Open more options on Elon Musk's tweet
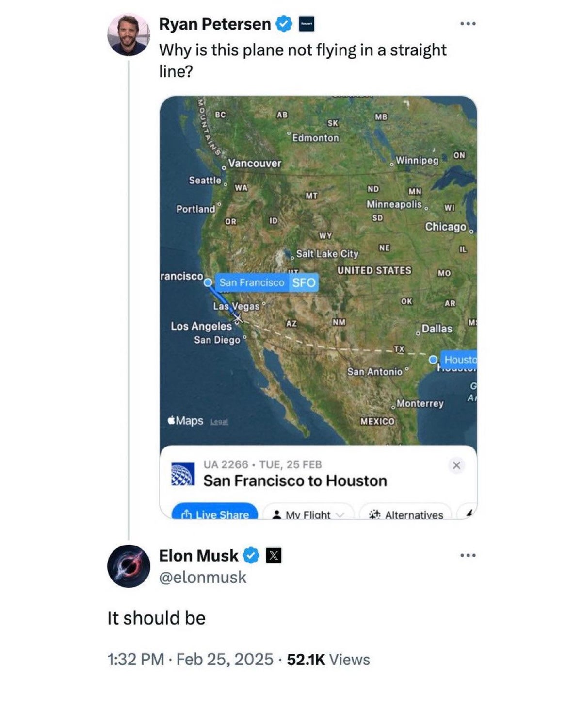 tap(467, 554)
